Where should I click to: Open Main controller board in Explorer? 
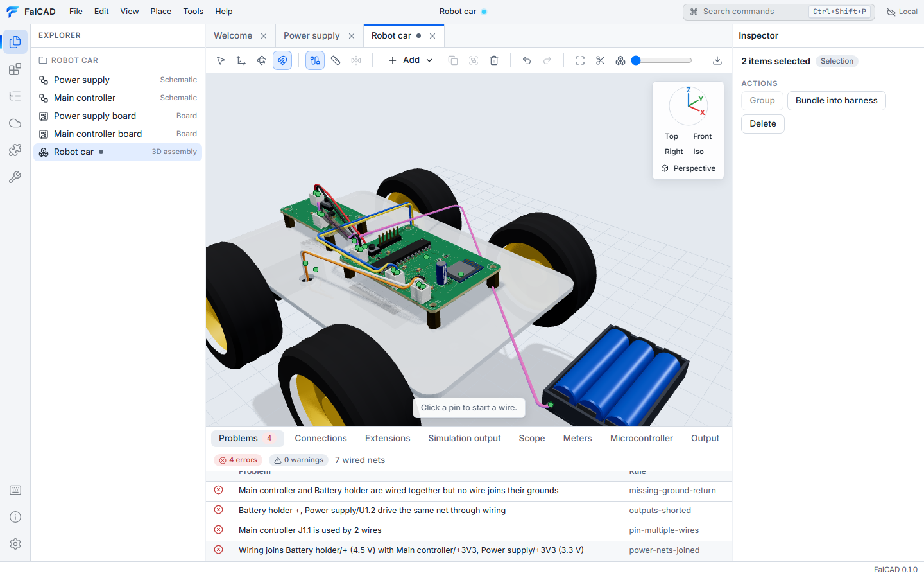(x=118, y=134)
